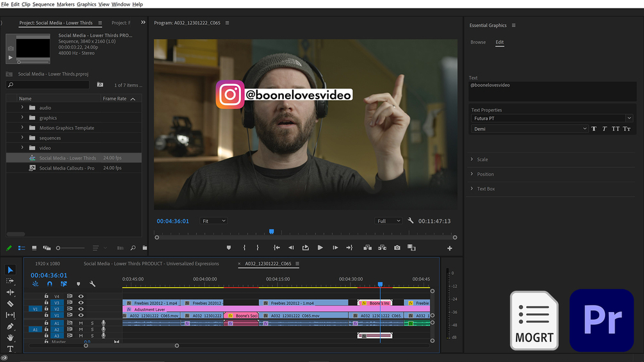Viewport: 644px width, 362px height.
Task: Switch to Lower Thirds PRODUCT timeline tab
Action: 151,263
